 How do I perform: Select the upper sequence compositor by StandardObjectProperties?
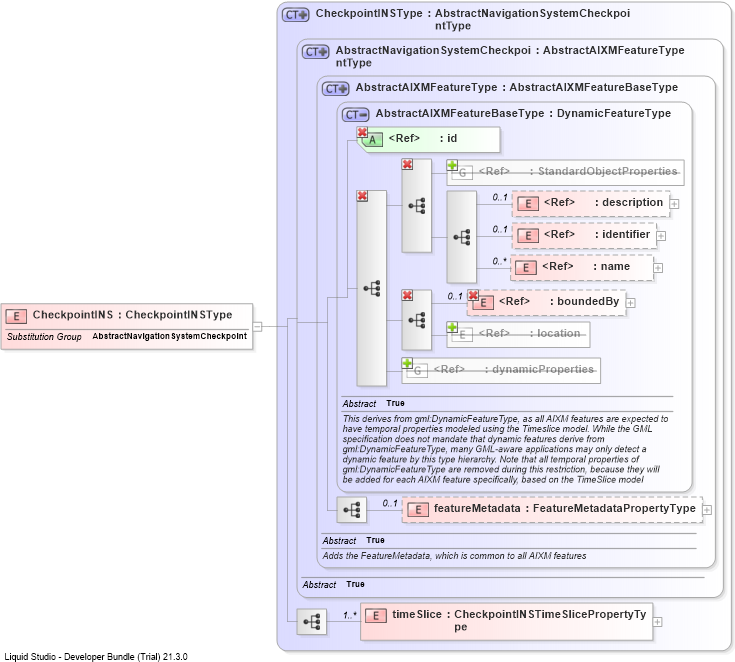click(x=417, y=205)
